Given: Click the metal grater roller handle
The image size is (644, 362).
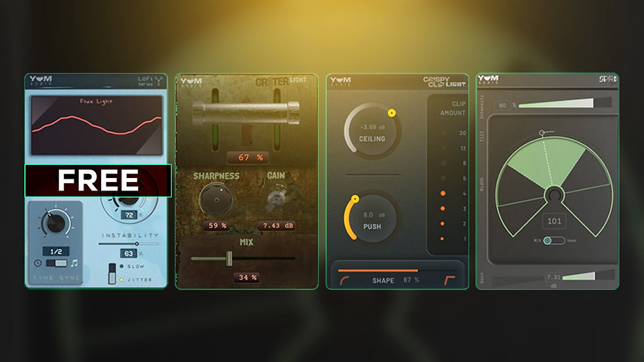Looking at the screenshot, I should (246, 113).
